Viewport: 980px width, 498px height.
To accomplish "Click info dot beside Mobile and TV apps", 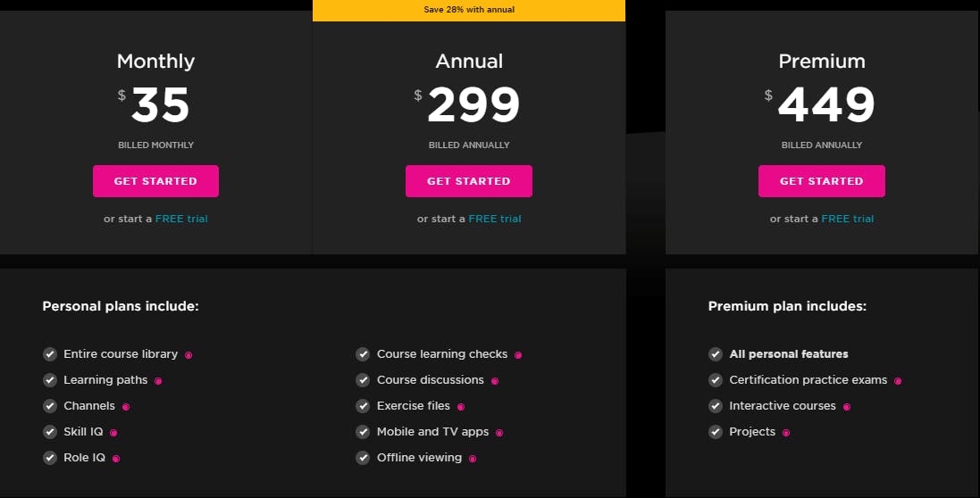I will coord(498,433).
